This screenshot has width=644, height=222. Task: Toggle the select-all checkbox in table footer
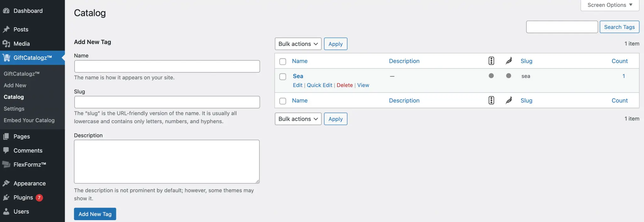point(283,101)
